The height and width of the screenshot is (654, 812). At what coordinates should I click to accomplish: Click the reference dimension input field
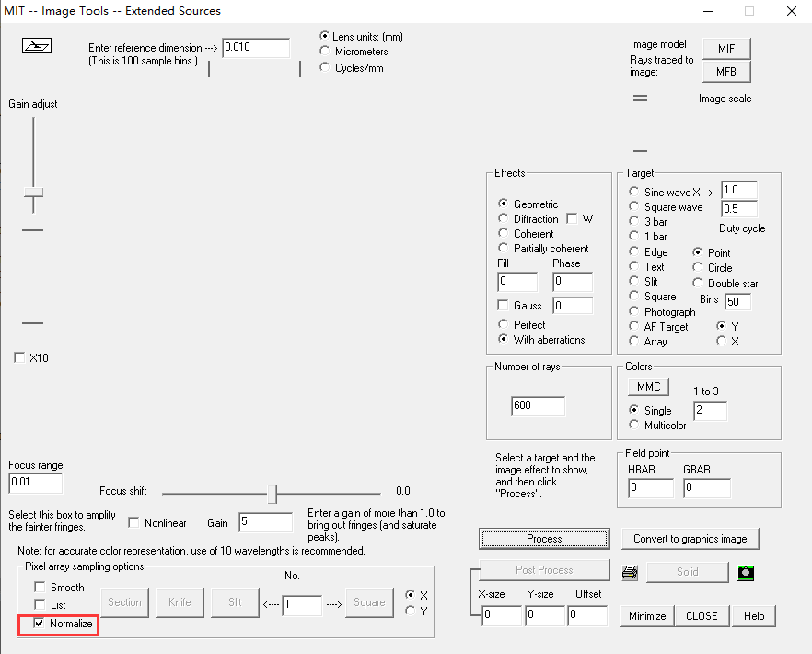256,48
